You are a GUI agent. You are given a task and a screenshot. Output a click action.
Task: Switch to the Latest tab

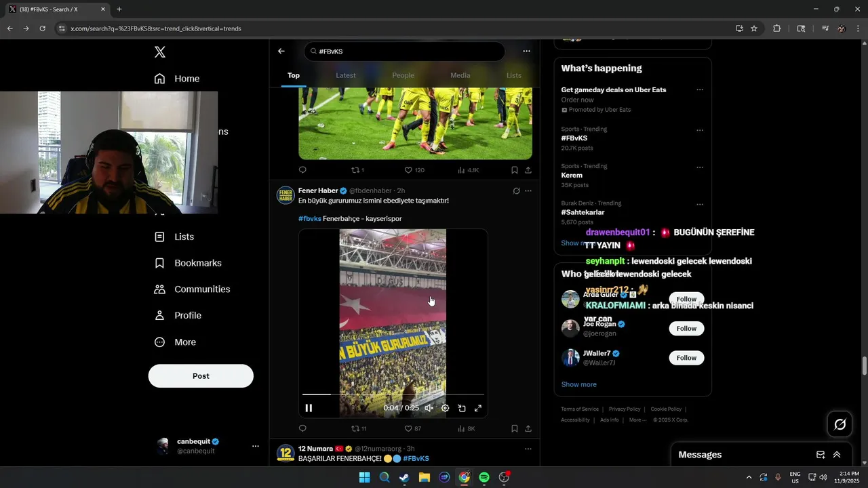[x=346, y=75]
